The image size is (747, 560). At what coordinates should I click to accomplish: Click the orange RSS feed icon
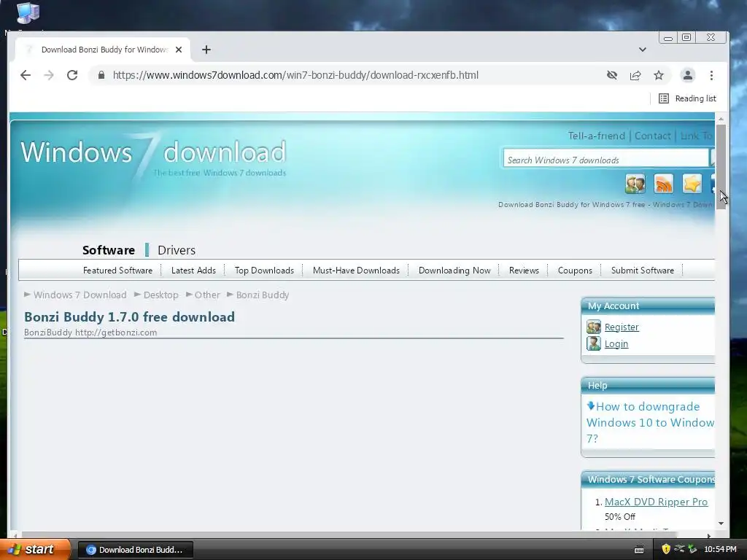[x=664, y=184]
